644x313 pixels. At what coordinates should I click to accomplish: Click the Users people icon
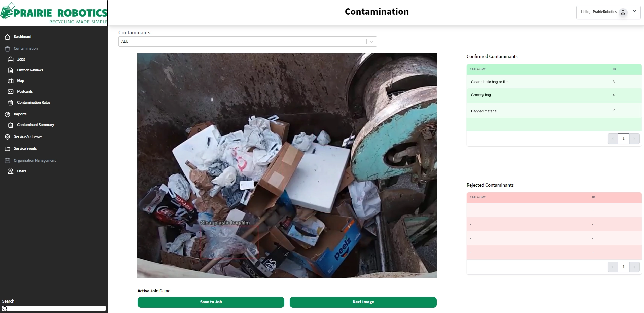point(11,171)
